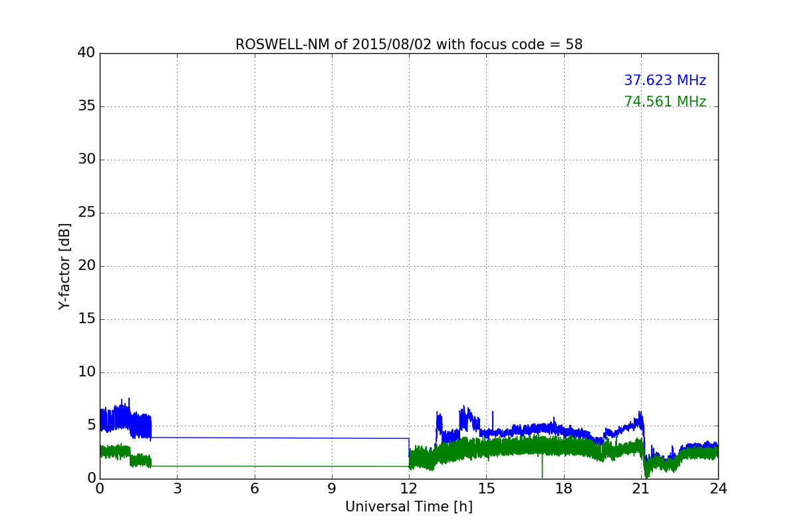Image resolution: width=798 pixels, height=532 pixels.
Task: Click the y-axis tick label 5
Action: pos(91,426)
